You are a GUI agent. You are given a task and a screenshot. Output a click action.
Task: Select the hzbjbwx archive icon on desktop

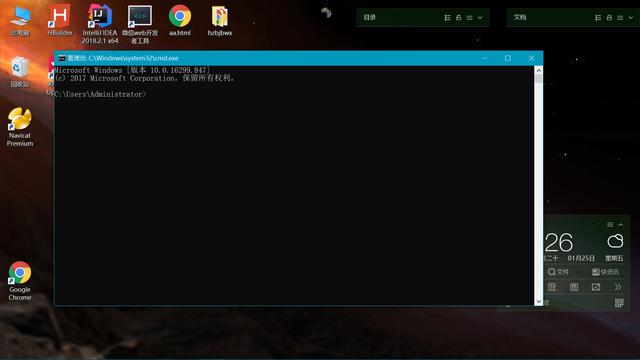pyautogui.click(x=220, y=21)
